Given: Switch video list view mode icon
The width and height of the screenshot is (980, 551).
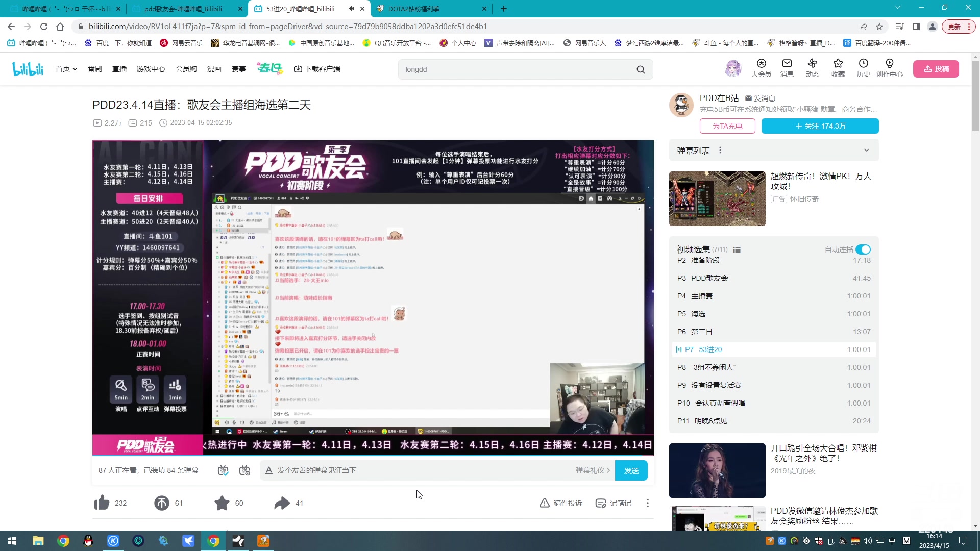Looking at the screenshot, I should pos(737,249).
